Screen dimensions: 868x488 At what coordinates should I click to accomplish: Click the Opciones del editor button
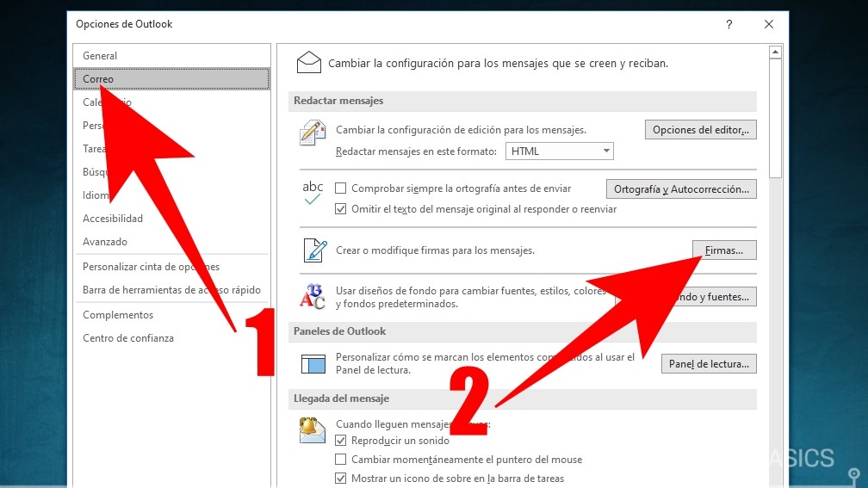700,130
